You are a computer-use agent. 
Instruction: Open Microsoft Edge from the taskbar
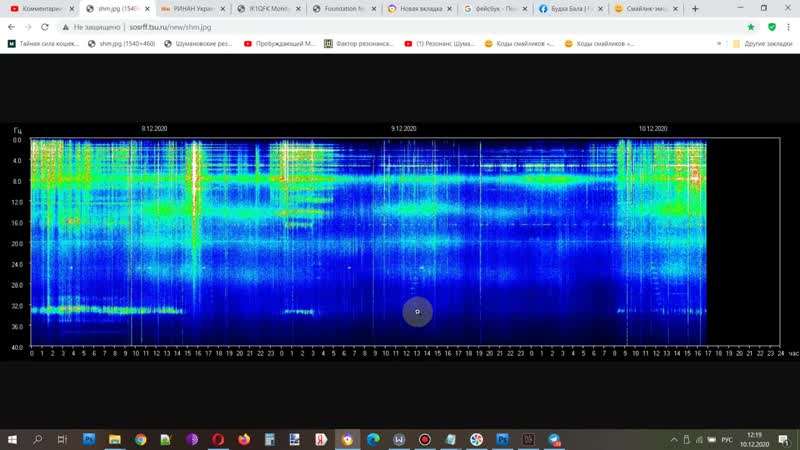click(x=373, y=439)
